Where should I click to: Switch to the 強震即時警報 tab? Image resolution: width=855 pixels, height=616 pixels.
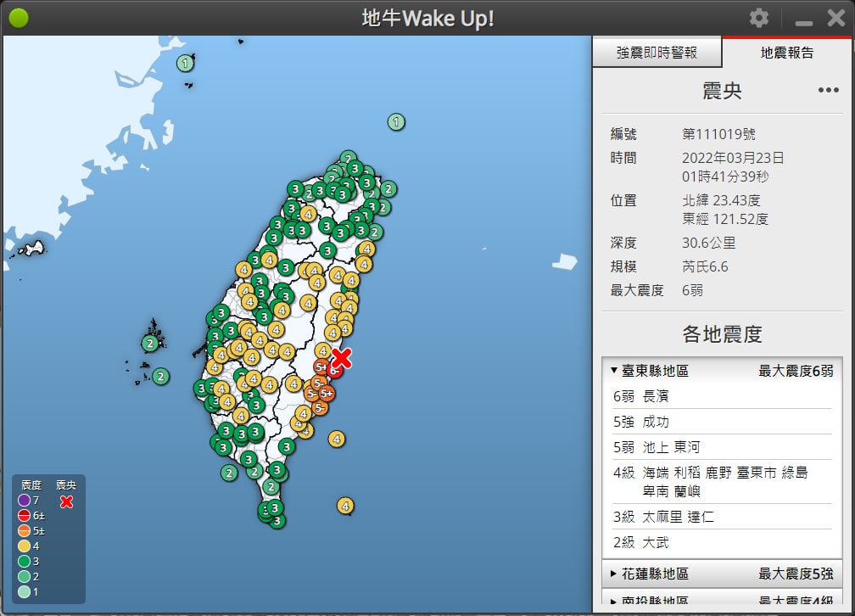point(657,53)
